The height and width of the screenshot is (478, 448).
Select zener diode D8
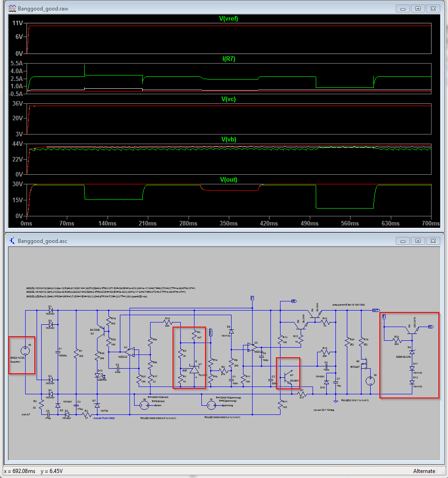412,352
